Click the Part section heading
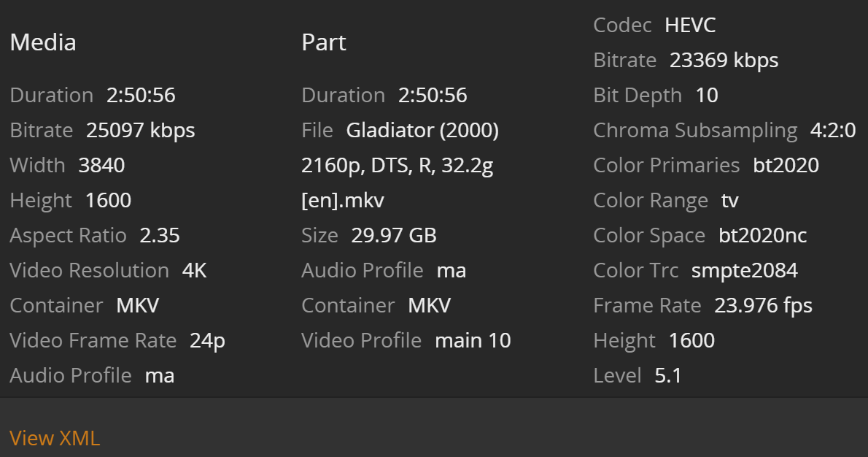This screenshot has height=457, width=868. pos(324,42)
